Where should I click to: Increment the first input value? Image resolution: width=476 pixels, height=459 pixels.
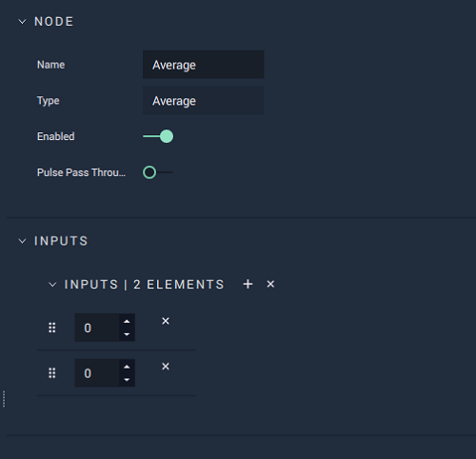(x=127, y=321)
